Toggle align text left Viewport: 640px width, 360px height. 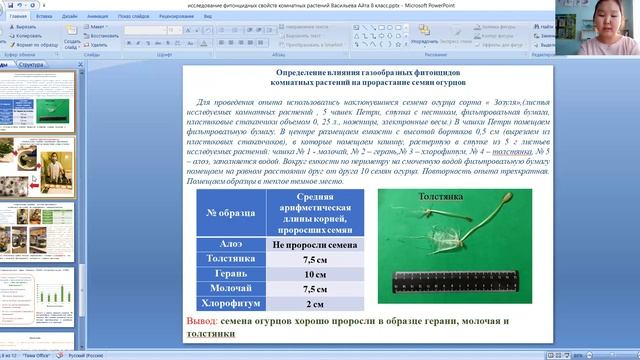221,43
